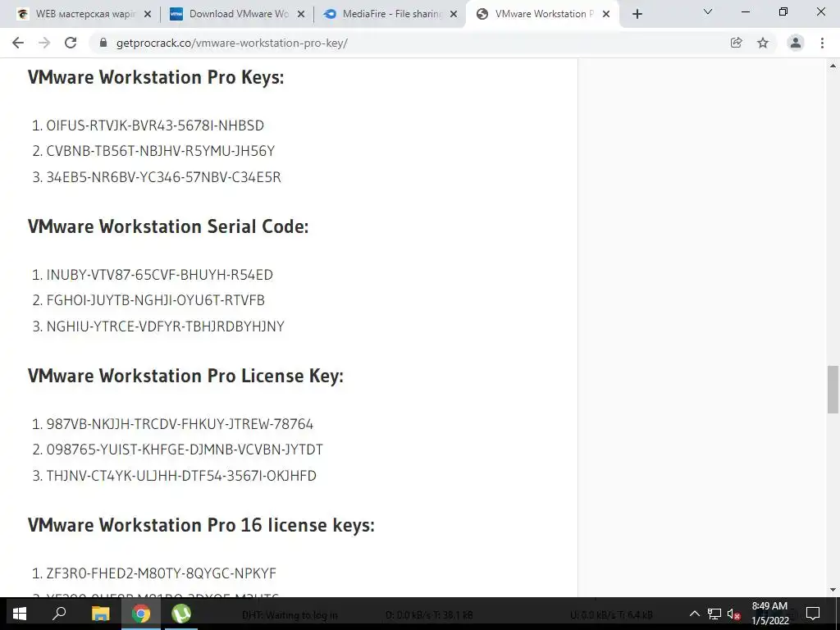840x630 pixels.
Task: Click license key starting THJNV-CT4YK
Action: (181, 476)
